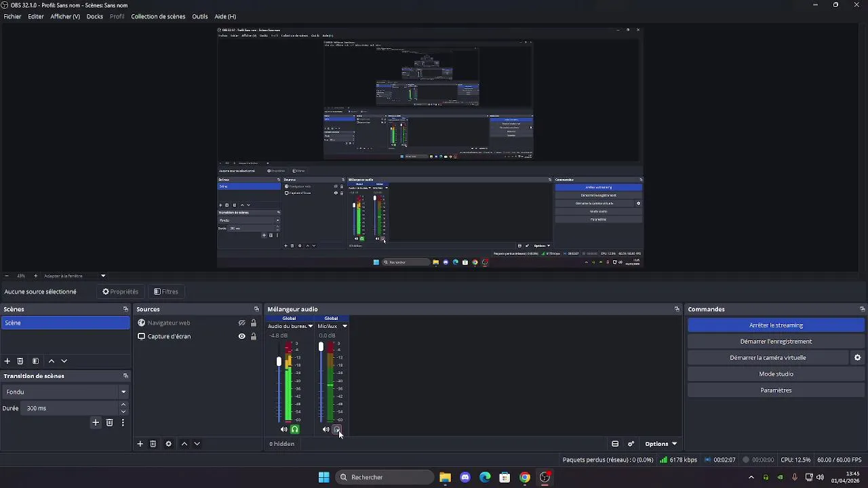This screenshot has width=868, height=488.
Task: Open the Docks menu
Action: 95,16
